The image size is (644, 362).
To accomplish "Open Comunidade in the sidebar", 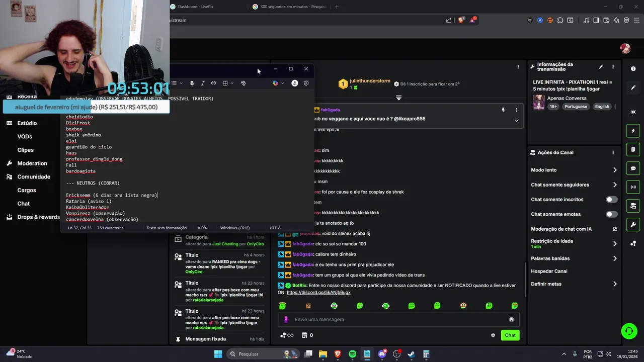I will (x=34, y=177).
